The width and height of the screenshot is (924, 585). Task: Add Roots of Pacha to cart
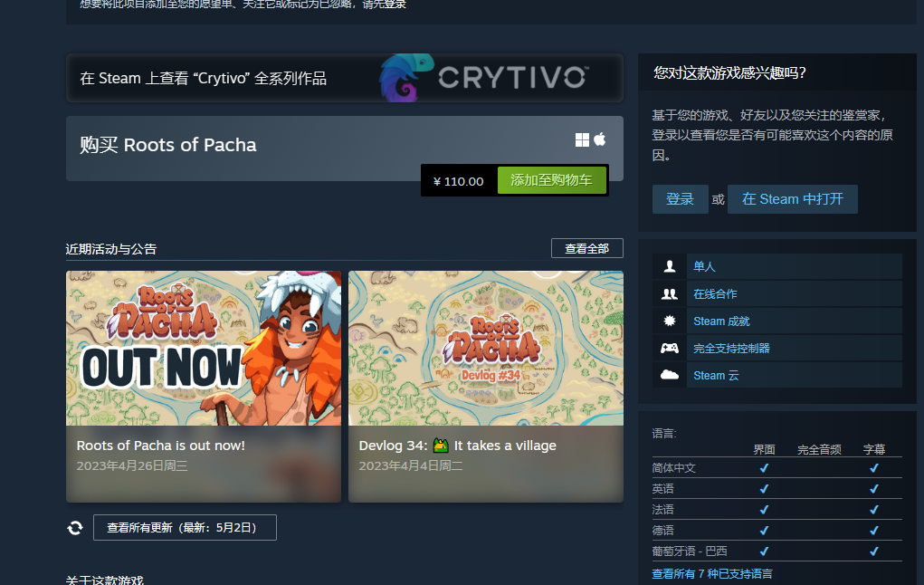click(551, 180)
